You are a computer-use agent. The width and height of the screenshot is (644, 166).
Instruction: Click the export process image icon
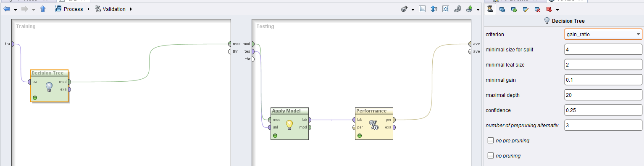coord(470,9)
